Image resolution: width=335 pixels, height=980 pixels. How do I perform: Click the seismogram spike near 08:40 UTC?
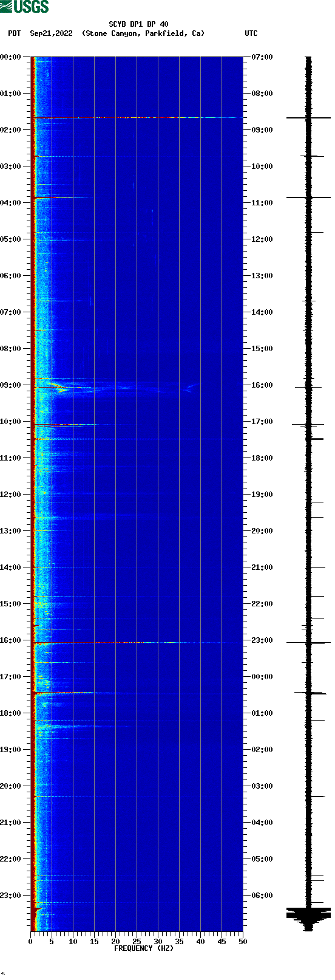pyautogui.click(x=308, y=118)
